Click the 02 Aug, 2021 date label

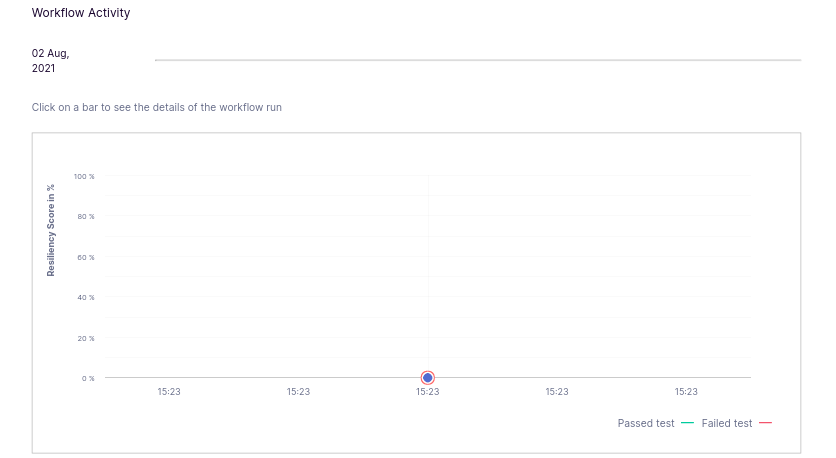pyautogui.click(x=50, y=61)
